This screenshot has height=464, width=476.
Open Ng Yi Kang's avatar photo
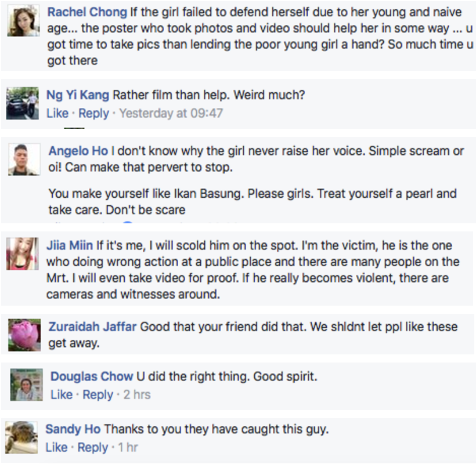point(23,104)
